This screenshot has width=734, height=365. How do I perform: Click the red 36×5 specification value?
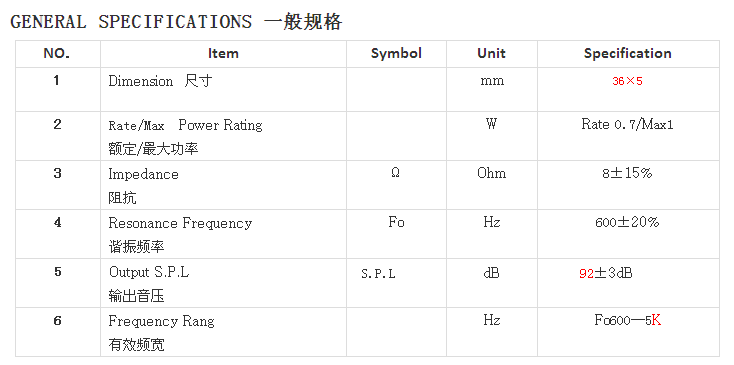[627, 81]
